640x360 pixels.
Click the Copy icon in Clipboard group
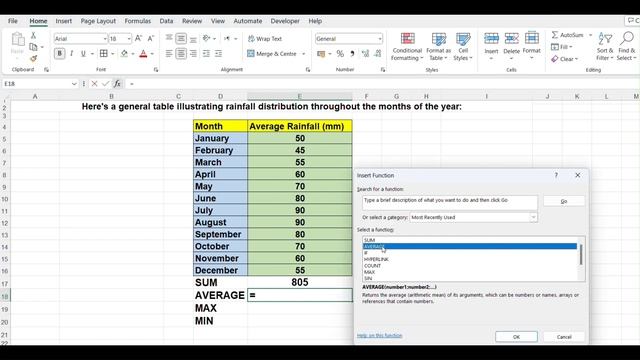(x=33, y=47)
